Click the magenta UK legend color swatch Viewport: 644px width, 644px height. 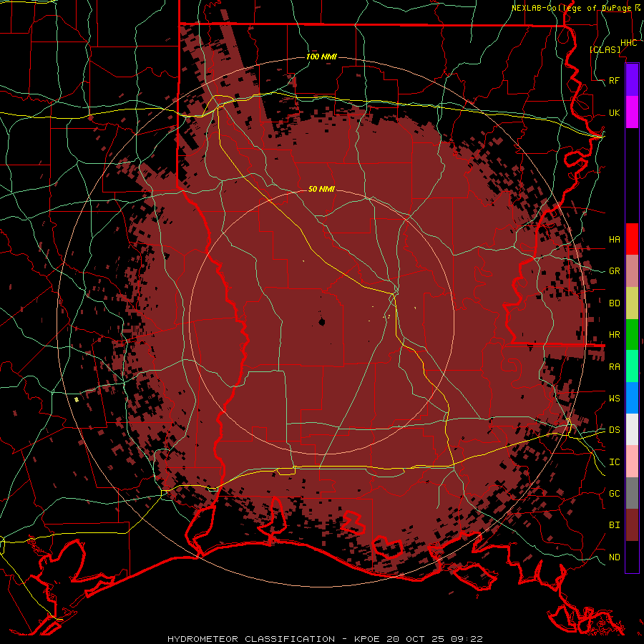pyautogui.click(x=632, y=112)
